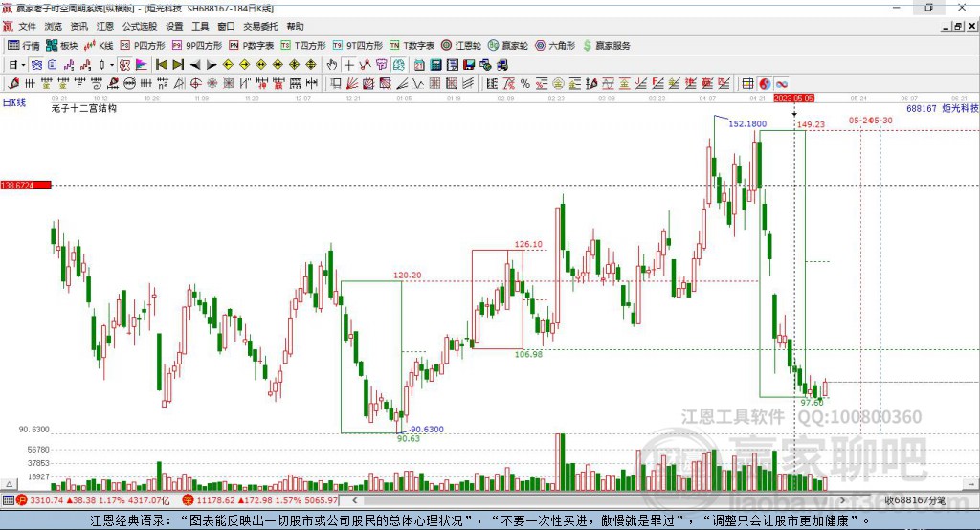Open the 工具 menu

pos(200,26)
